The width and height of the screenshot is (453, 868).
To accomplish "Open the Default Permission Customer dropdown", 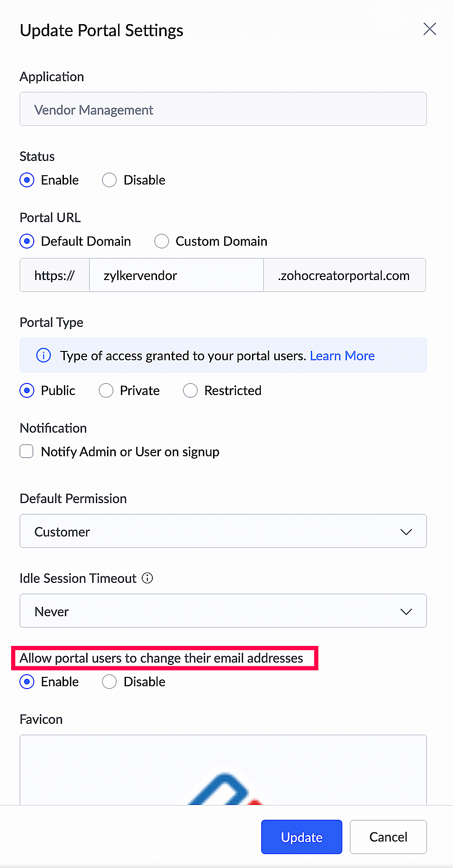I will [223, 531].
